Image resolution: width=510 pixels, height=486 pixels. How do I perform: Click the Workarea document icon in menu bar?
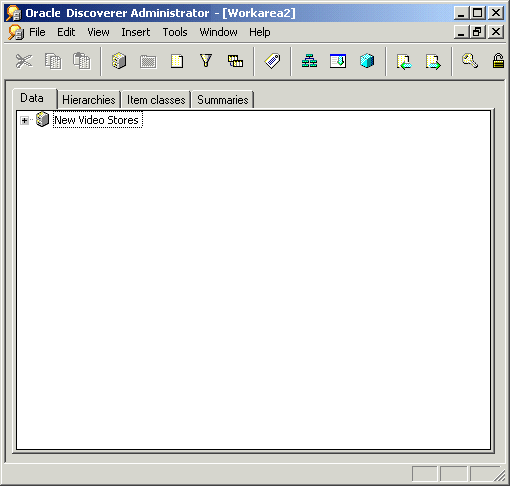point(16,32)
